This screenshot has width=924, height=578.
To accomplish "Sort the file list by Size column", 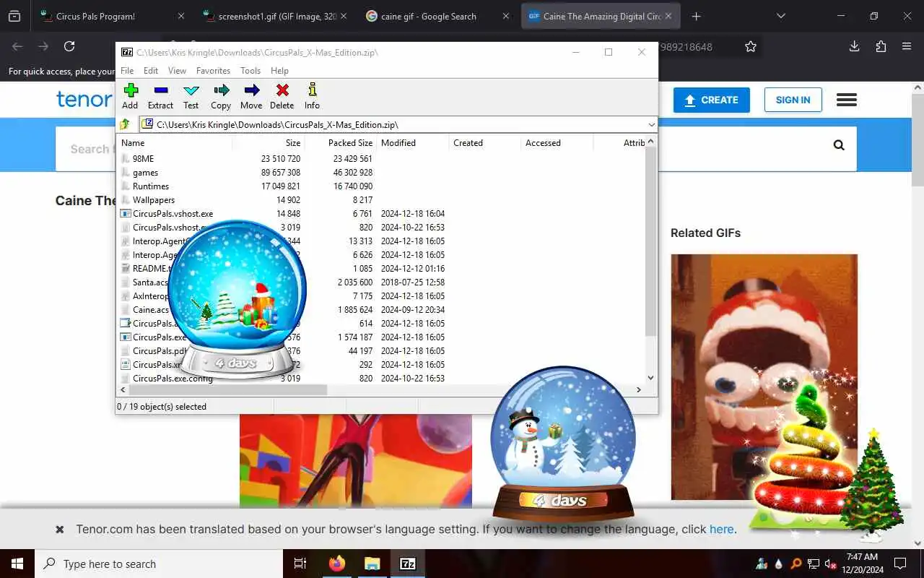I will 268,143.
